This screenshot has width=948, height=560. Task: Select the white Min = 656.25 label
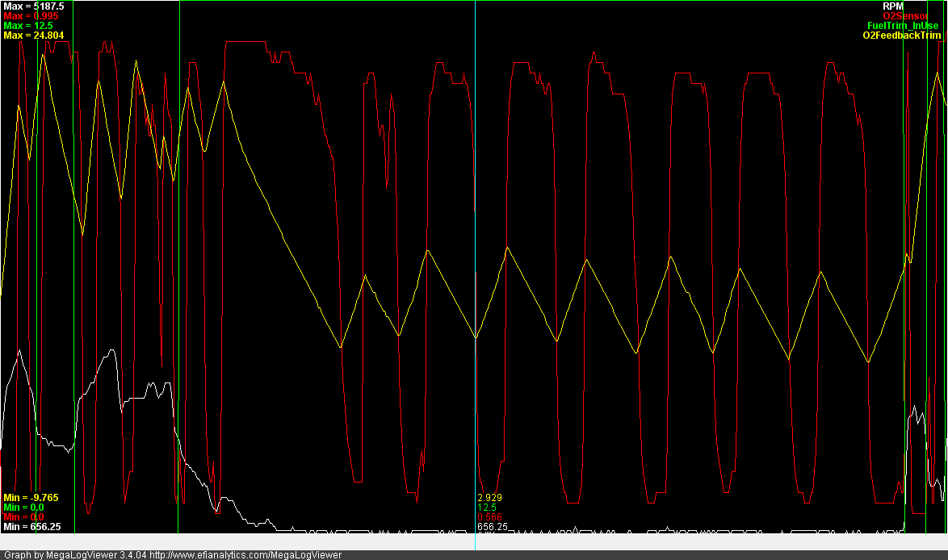point(31,526)
